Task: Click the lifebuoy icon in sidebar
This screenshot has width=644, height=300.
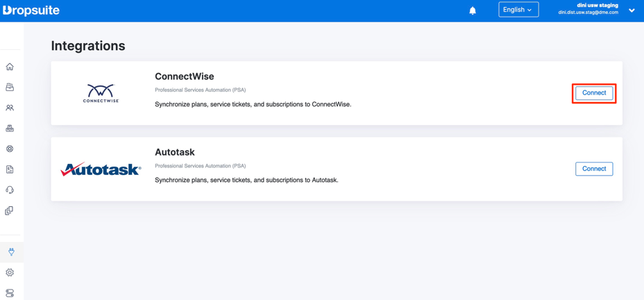Action: click(10, 149)
